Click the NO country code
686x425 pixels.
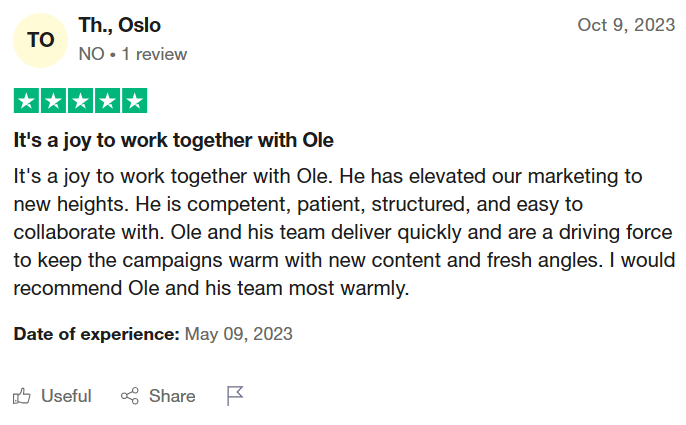coord(91,54)
